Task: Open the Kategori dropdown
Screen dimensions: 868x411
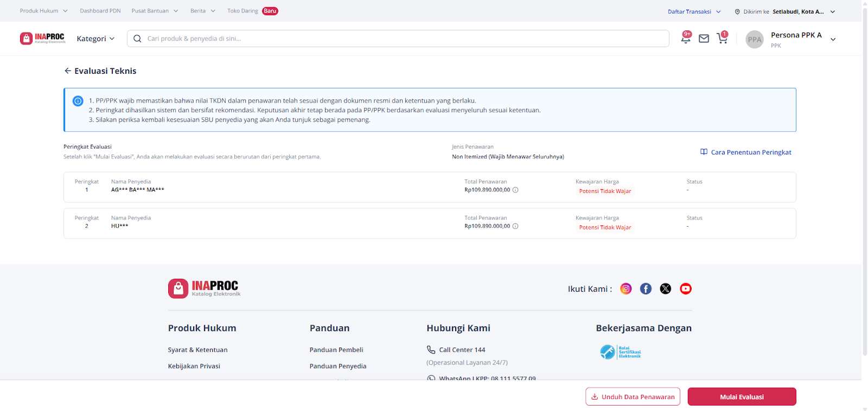Action: (96, 38)
